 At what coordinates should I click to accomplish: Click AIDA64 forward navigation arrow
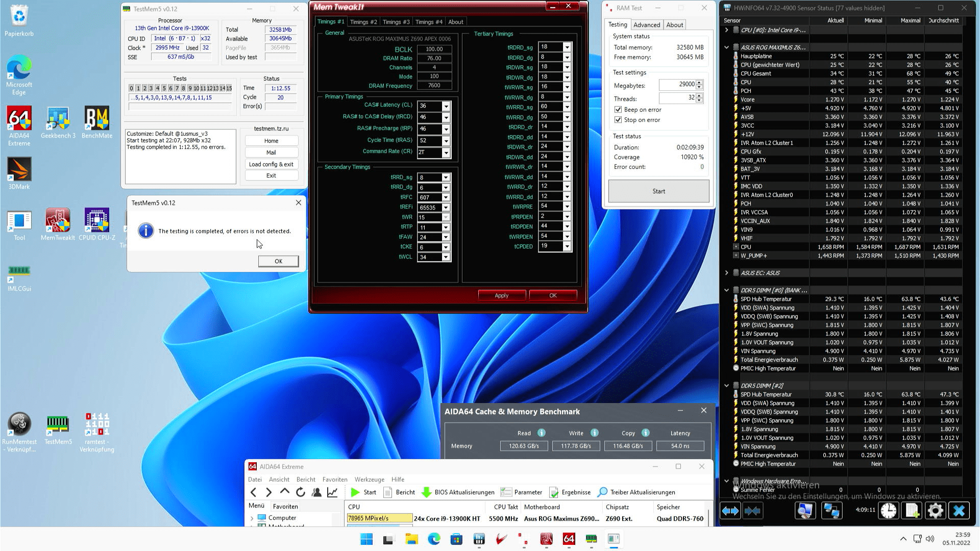click(269, 492)
